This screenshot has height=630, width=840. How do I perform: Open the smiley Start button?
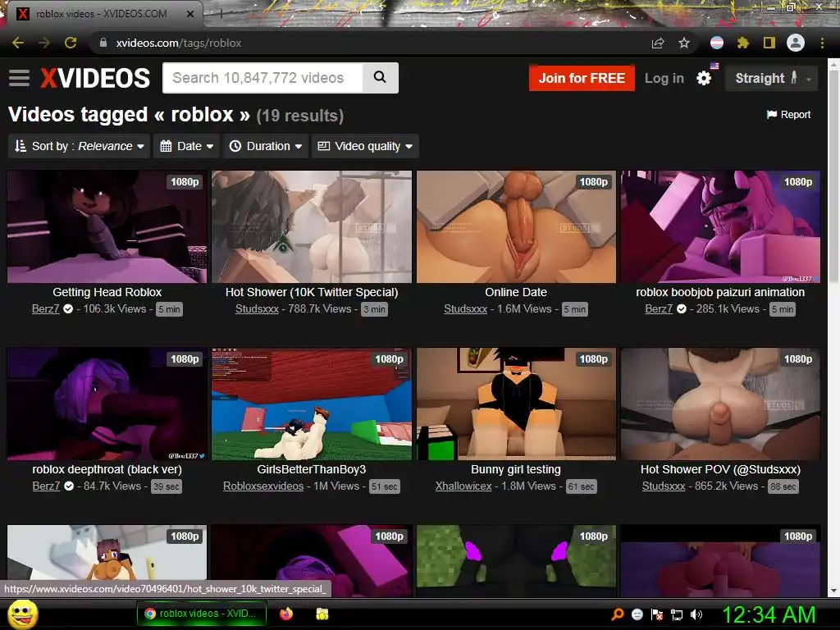point(22,614)
